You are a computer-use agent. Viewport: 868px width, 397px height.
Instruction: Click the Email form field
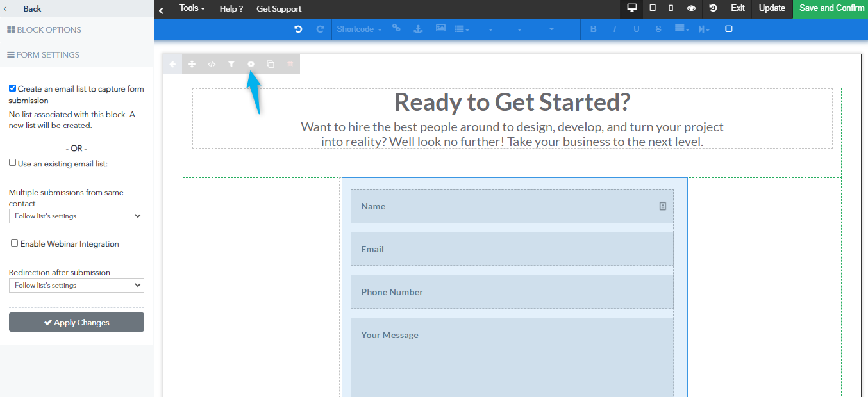coord(512,249)
